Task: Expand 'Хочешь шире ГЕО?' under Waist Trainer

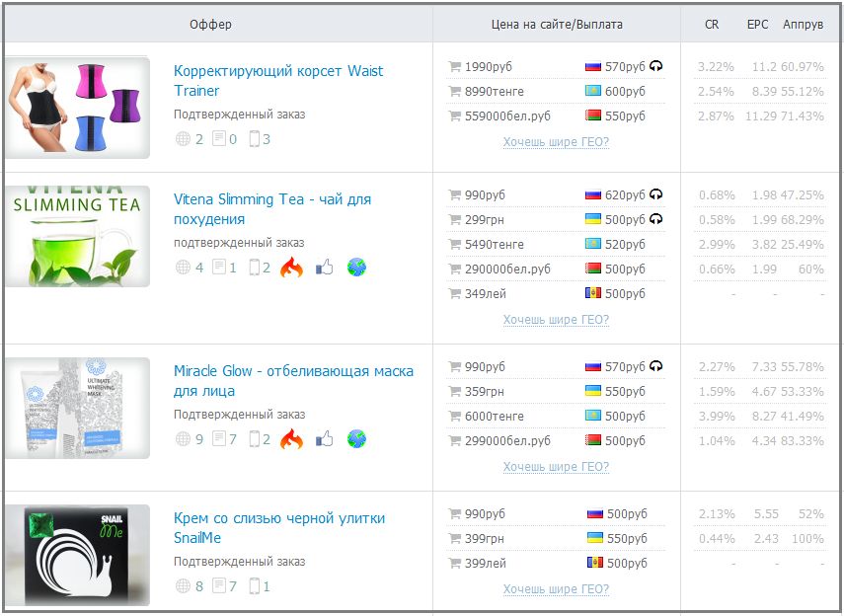Action: coord(556,142)
